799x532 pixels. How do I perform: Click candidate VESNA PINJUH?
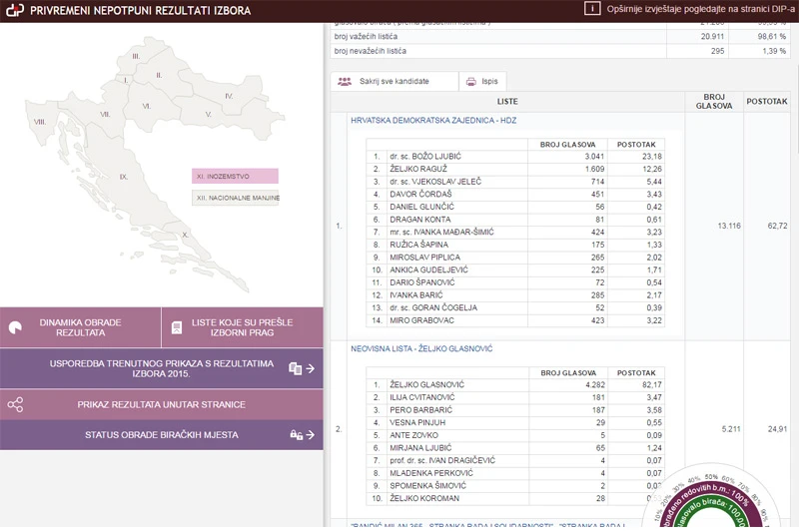(417, 422)
